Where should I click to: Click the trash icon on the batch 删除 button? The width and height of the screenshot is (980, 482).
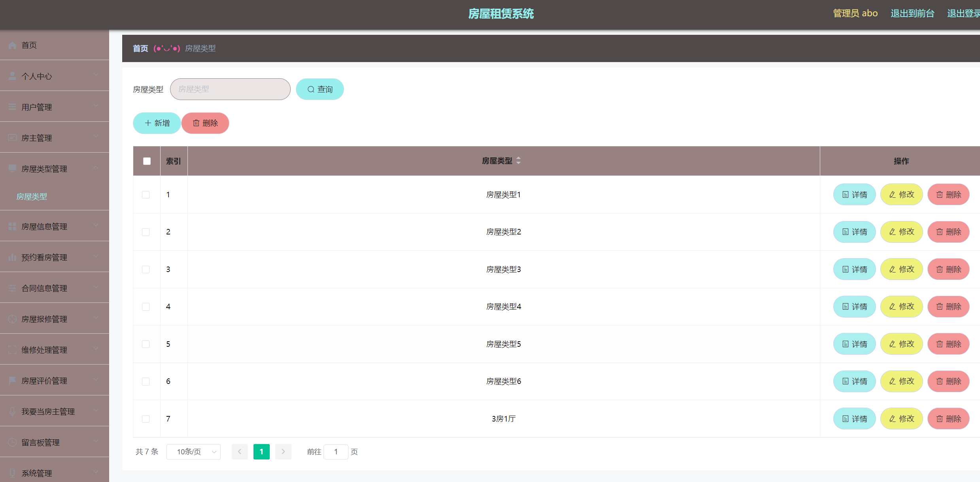[x=196, y=123]
